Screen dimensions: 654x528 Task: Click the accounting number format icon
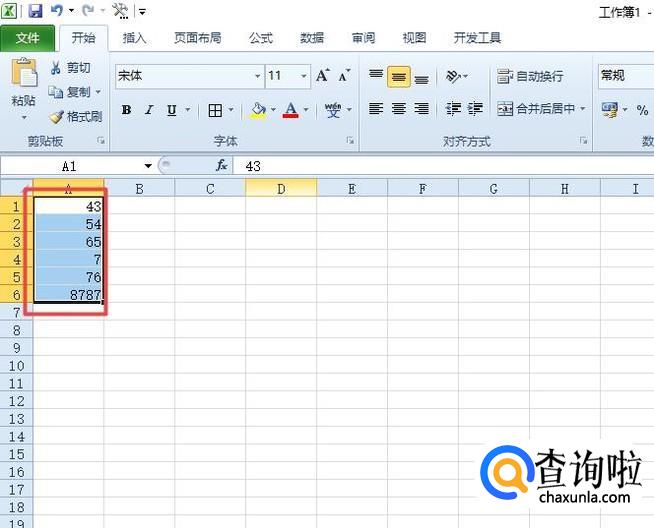[x=610, y=110]
